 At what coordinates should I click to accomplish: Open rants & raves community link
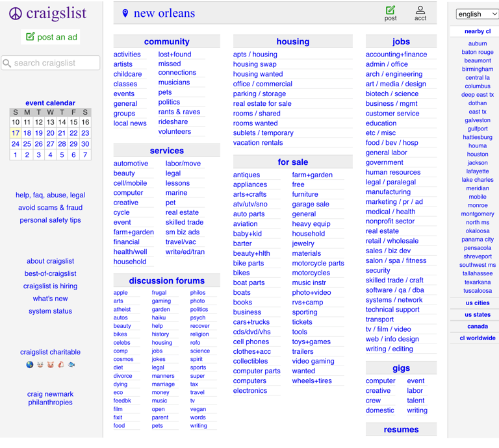(x=179, y=112)
